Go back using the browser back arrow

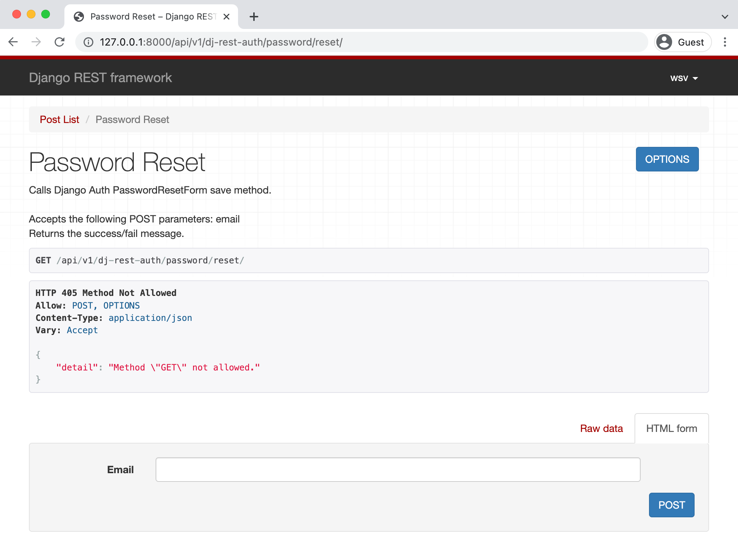(13, 42)
